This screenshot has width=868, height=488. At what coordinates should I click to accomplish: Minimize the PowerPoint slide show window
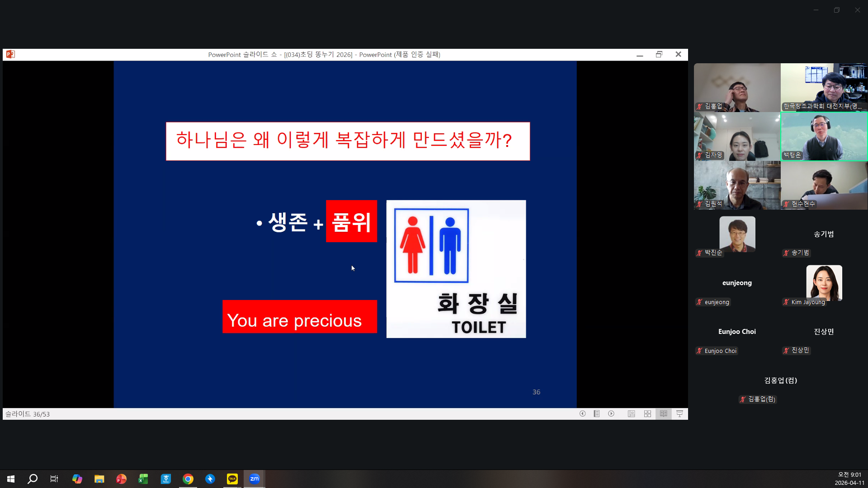(640, 55)
